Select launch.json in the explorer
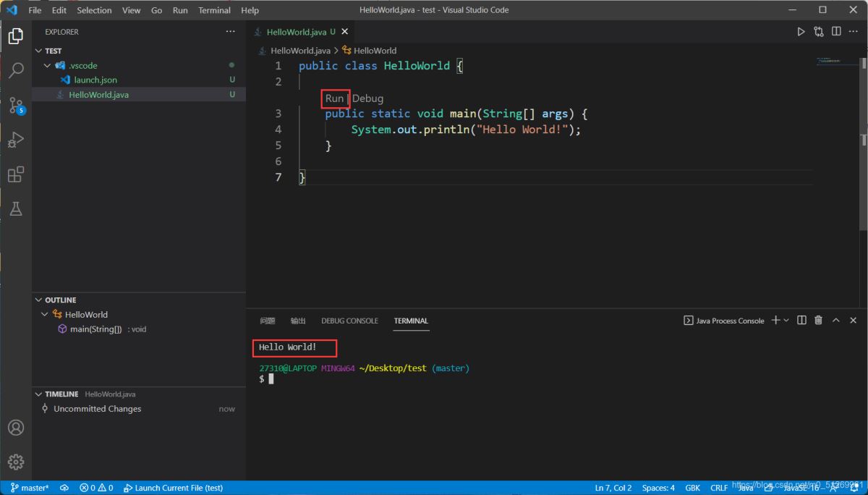Screen dimensions: 868x495 pos(95,80)
